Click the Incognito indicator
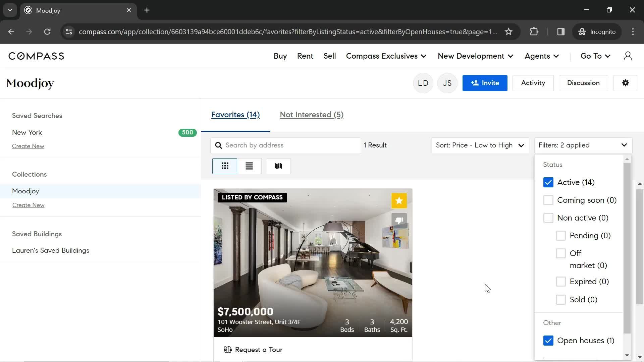This screenshot has width=644, height=362. click(x=597, y=32)
